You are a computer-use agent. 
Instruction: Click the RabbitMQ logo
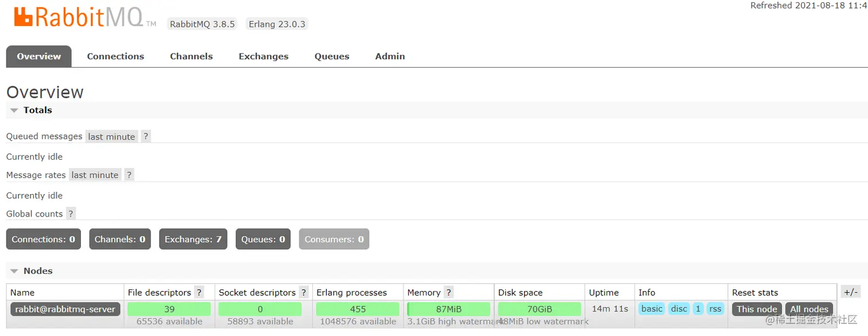tap(85, 17)
